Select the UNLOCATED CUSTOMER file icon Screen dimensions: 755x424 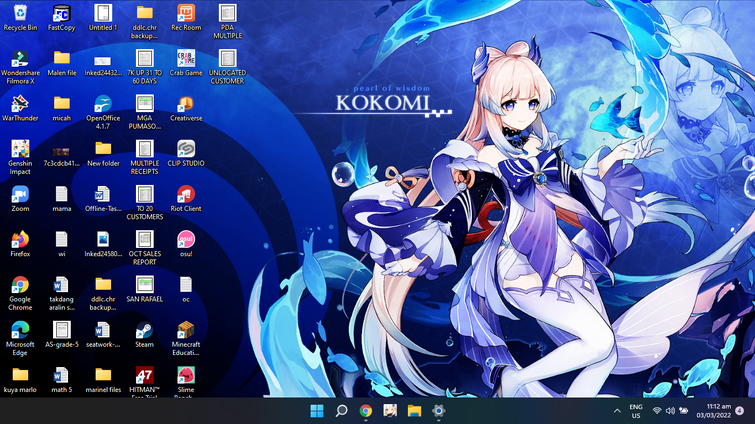point(227,67)
